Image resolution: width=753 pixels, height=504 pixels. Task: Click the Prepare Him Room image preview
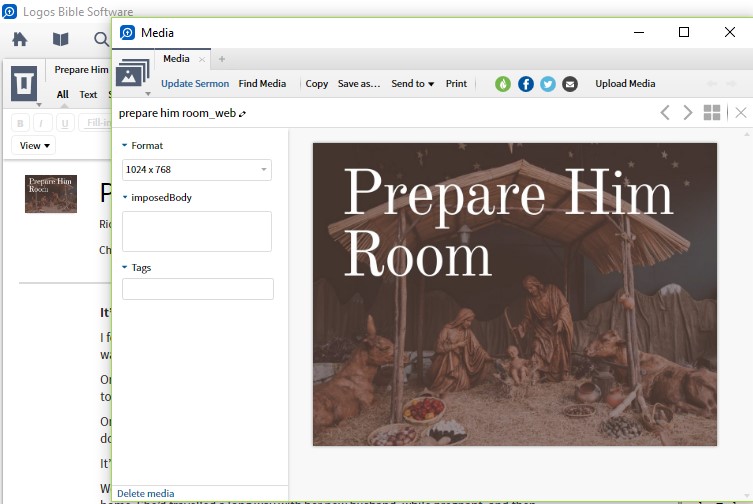click(515, 294)
